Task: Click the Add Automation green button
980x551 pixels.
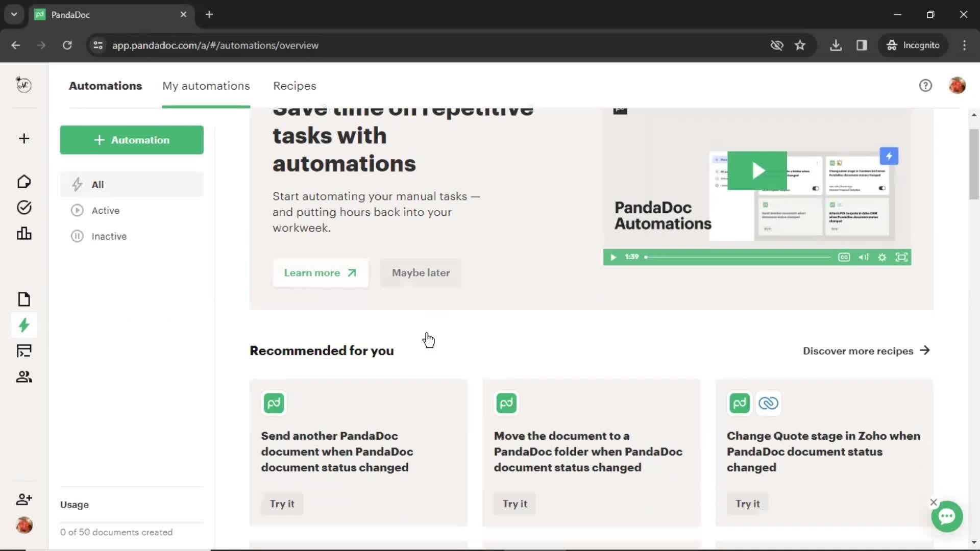Action: coord(131,139)
